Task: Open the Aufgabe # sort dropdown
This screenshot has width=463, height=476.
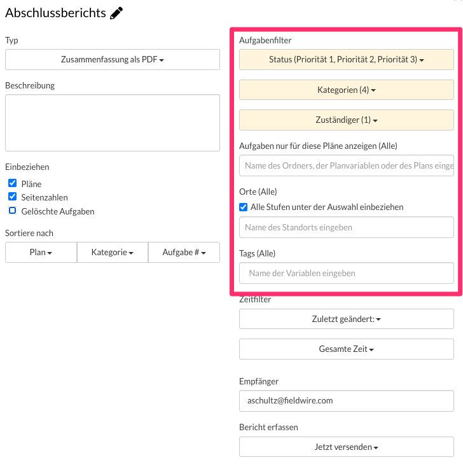Action: click(x=184, y=253)
